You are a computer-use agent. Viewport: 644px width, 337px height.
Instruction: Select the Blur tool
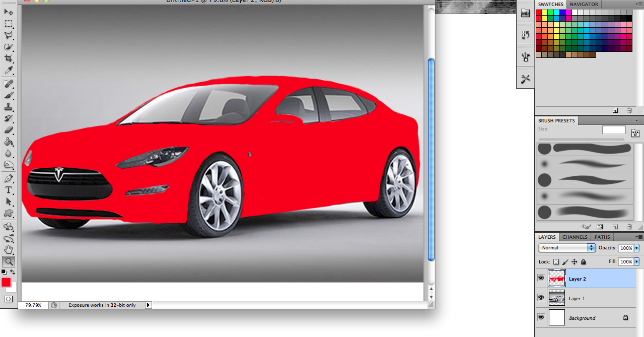point(9,153)
